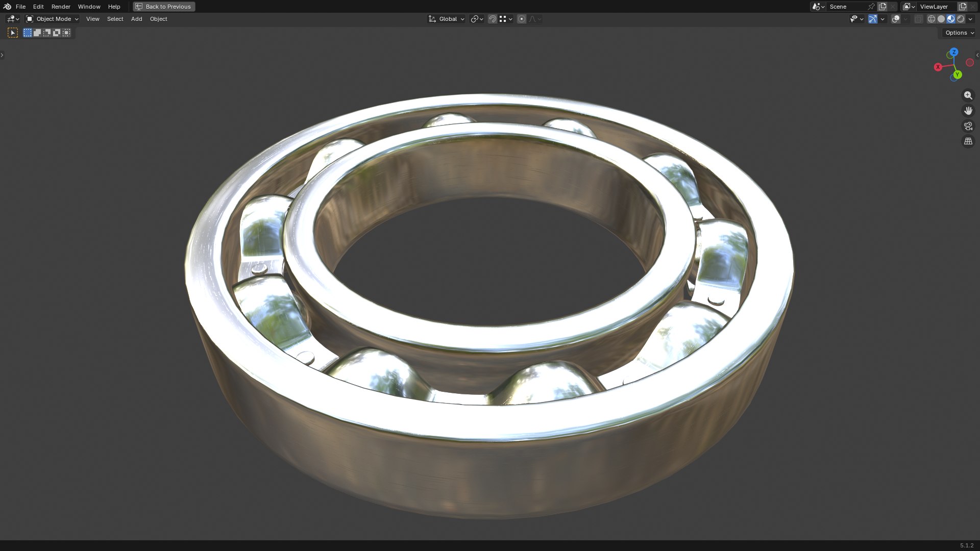Open the Help menu
Screen dimensions: 980x551
[114, 7]
